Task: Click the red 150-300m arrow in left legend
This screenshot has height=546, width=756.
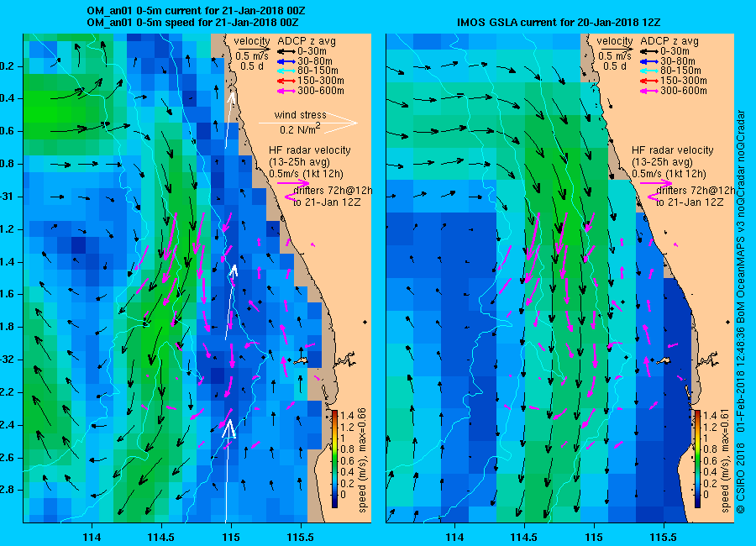Action: [286, 81]
